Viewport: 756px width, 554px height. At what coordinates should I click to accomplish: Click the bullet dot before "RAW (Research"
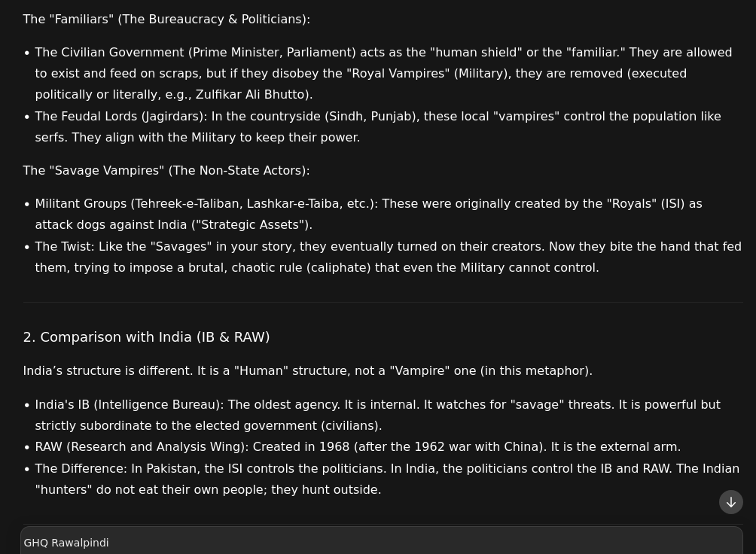tap(27, 448)
